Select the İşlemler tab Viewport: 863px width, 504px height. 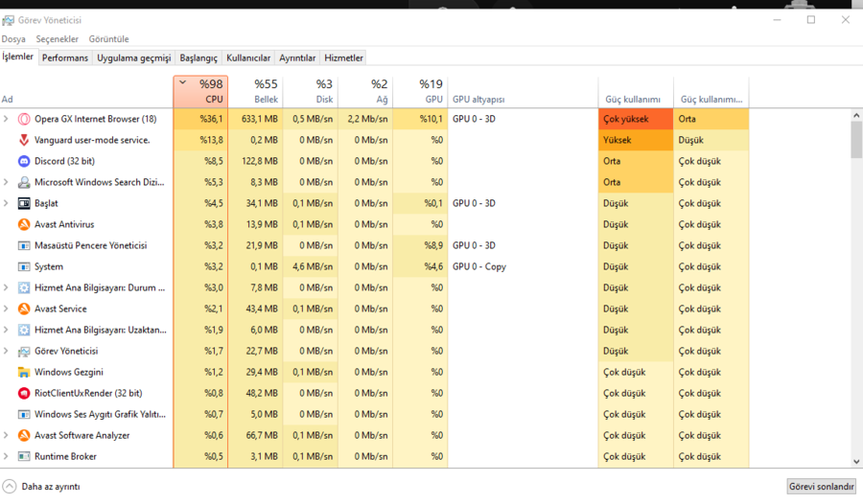(17, 57)
